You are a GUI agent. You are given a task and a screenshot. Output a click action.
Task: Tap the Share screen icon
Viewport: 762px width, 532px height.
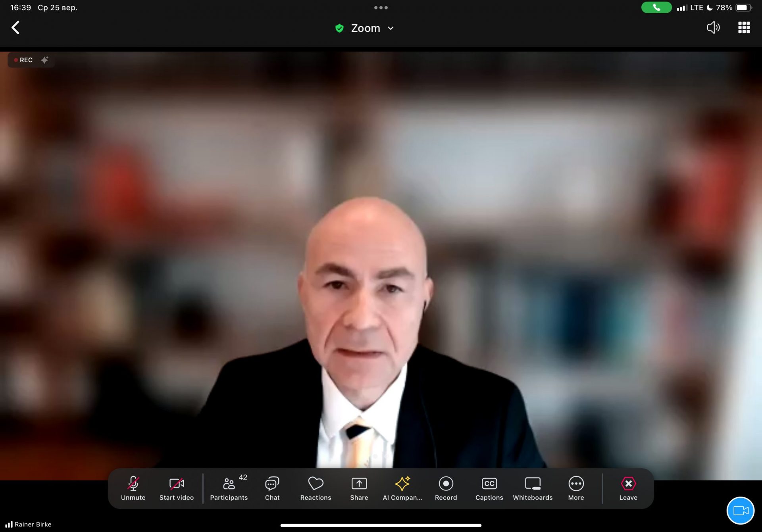(x=359, y=488)
